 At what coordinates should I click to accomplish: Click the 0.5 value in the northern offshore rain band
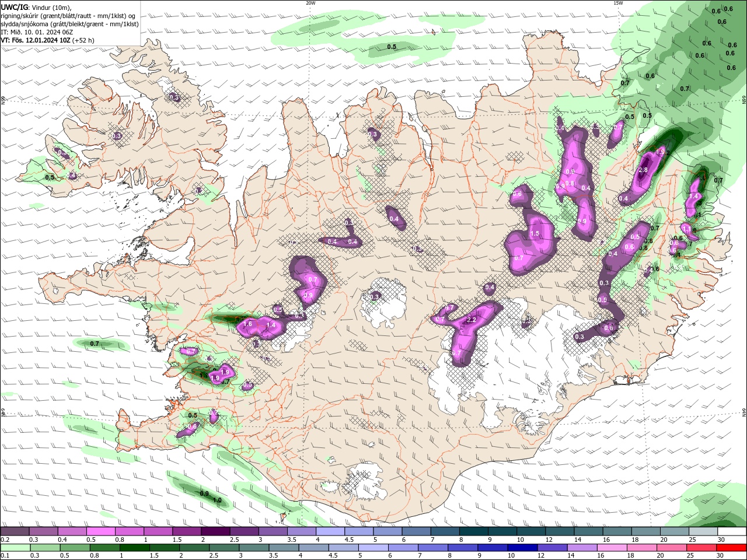coord(392,47)
